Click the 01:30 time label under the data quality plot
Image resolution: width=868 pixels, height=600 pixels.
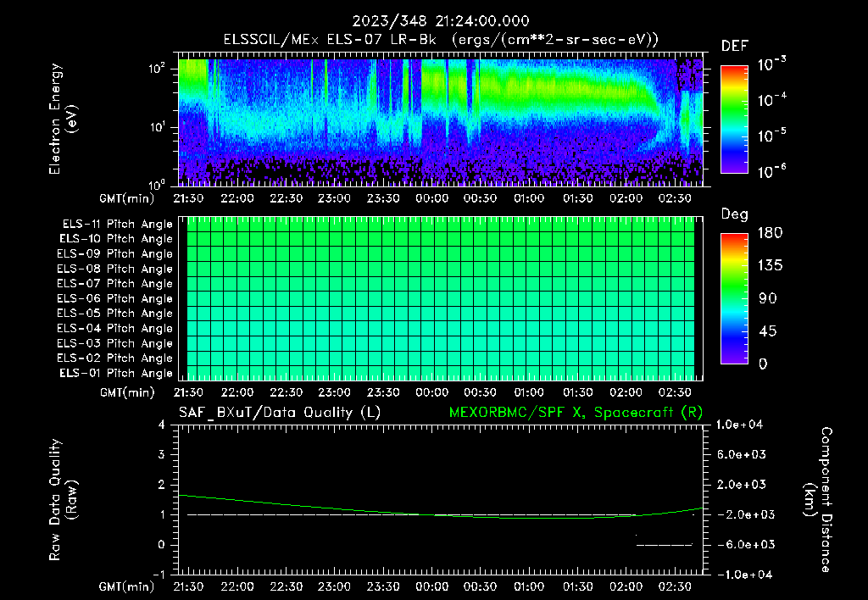(578, 586)
